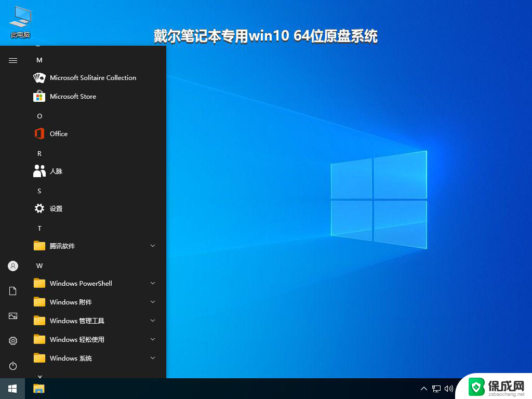This screenshot has width=532, height=399.
Task: Click the Windows Start button
Action: 12,389
